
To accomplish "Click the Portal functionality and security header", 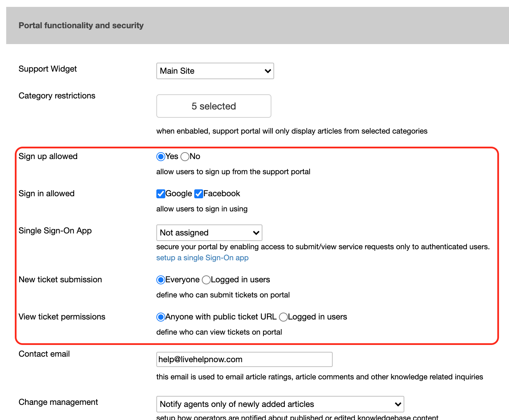I will click(81, 25).
